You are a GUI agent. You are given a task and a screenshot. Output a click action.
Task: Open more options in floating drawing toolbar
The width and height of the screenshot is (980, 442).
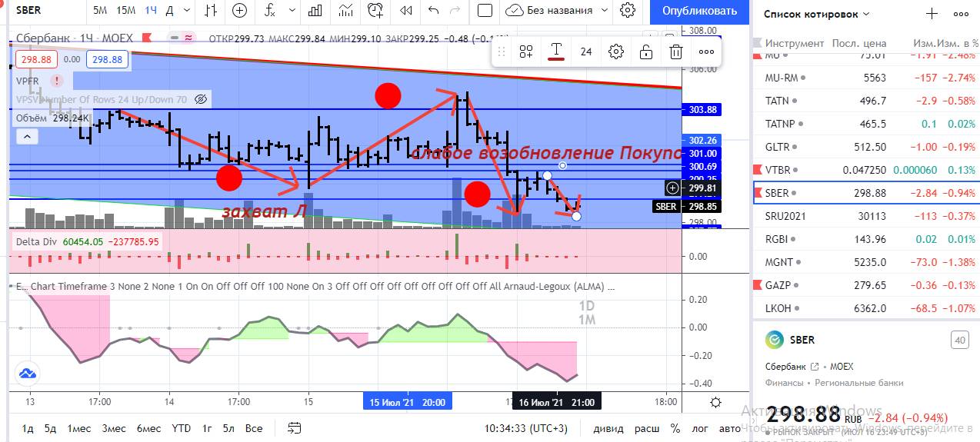click(x=706, y=52)
